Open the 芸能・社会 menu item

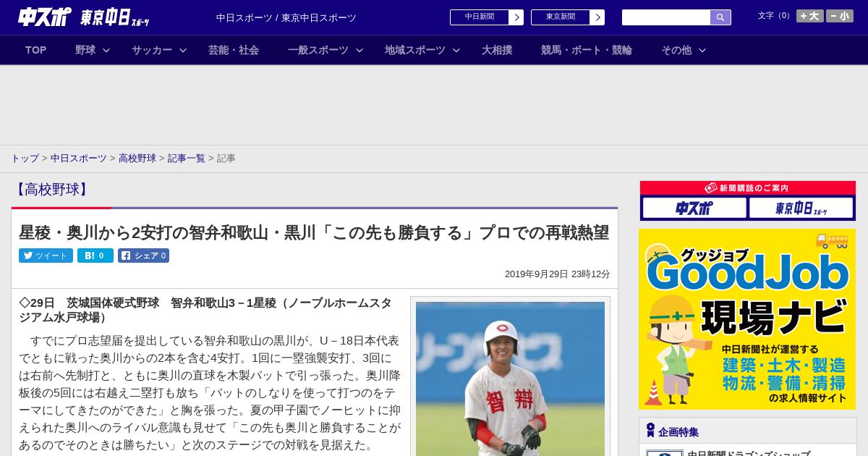click(234, 50)
